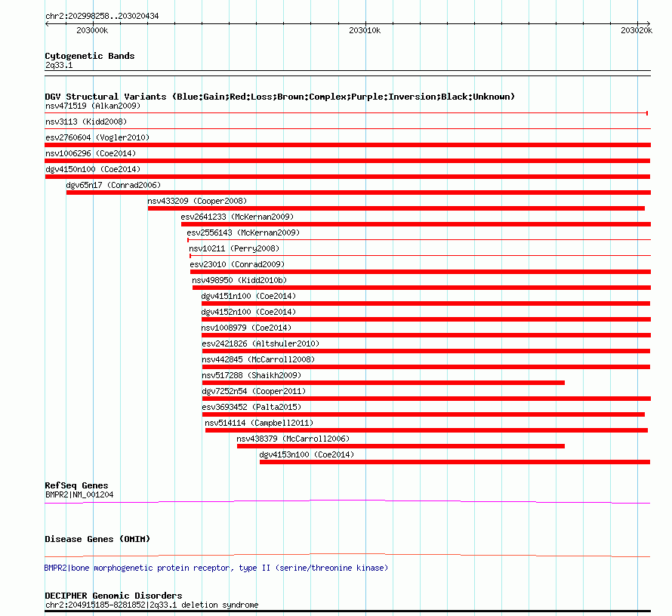Click the BMPR2|NM_001204 RefSeq gene label

(x=79, y=494)
